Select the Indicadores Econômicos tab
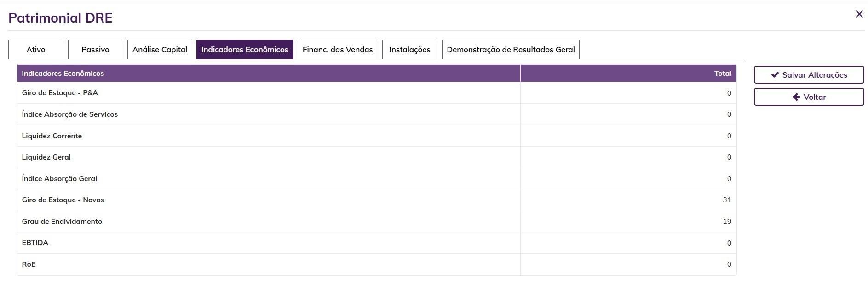868x286 pixels. 245,50
